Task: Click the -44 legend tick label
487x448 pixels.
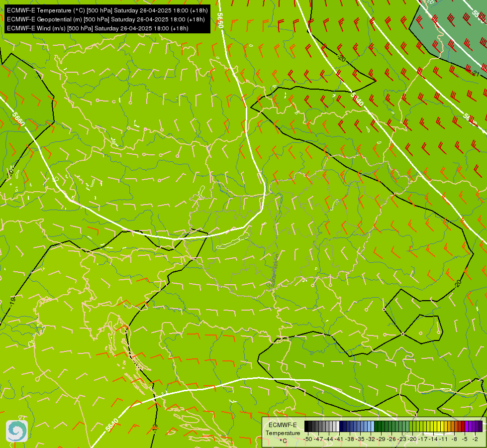Action: click(329, 439)
